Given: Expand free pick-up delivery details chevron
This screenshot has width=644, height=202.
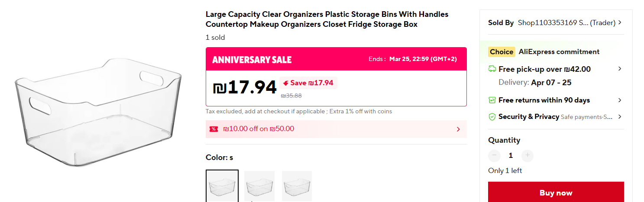Looking at the screenshot, I should [x=620, y=69].
